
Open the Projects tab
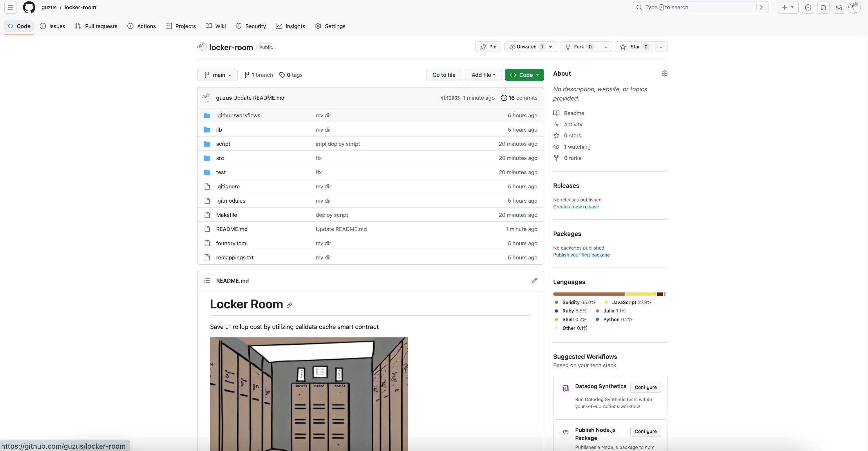point(181,26)
